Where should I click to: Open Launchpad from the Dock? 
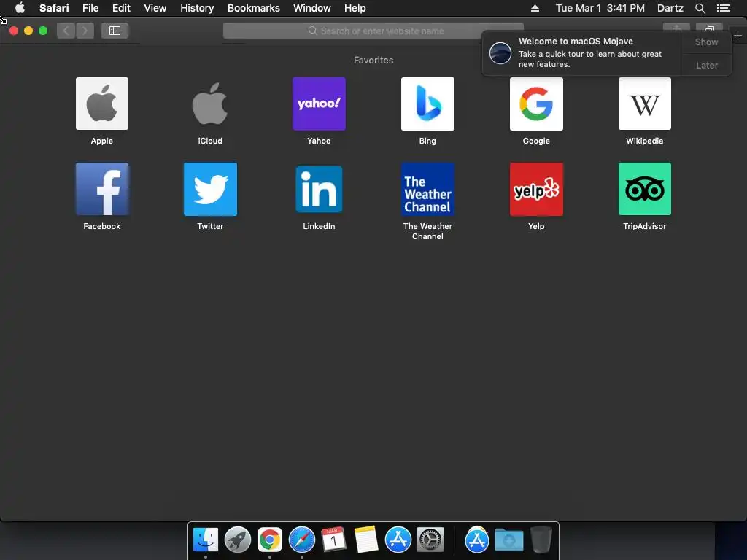click(238, 540)
